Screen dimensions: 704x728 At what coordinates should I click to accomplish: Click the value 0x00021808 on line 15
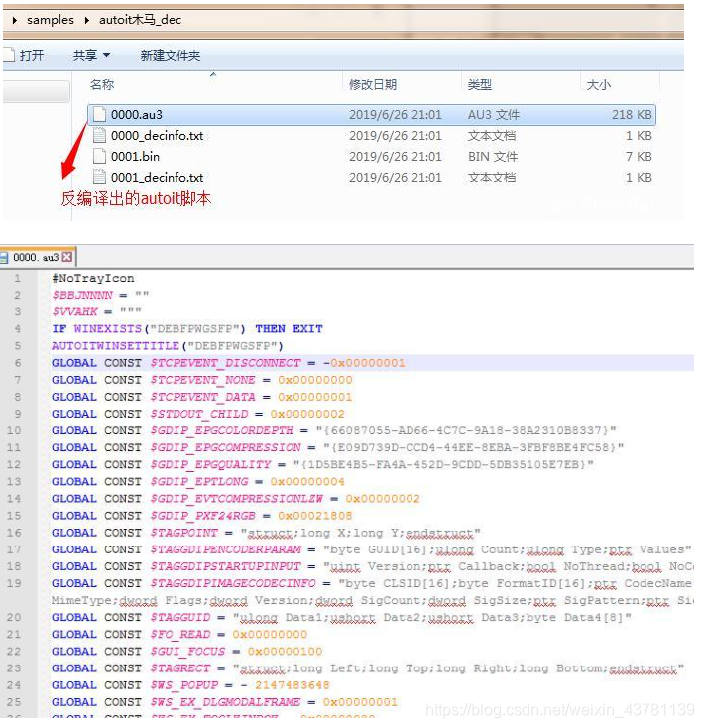[315, 516]
